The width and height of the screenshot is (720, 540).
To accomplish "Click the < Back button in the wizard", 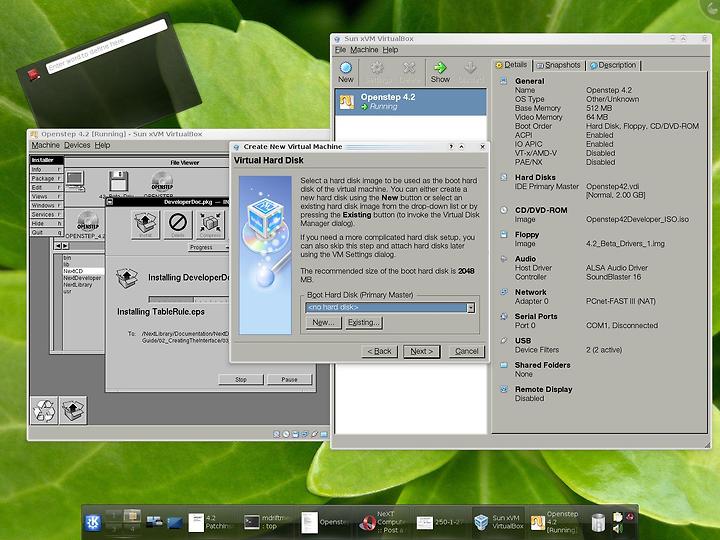I will point(379,351).
